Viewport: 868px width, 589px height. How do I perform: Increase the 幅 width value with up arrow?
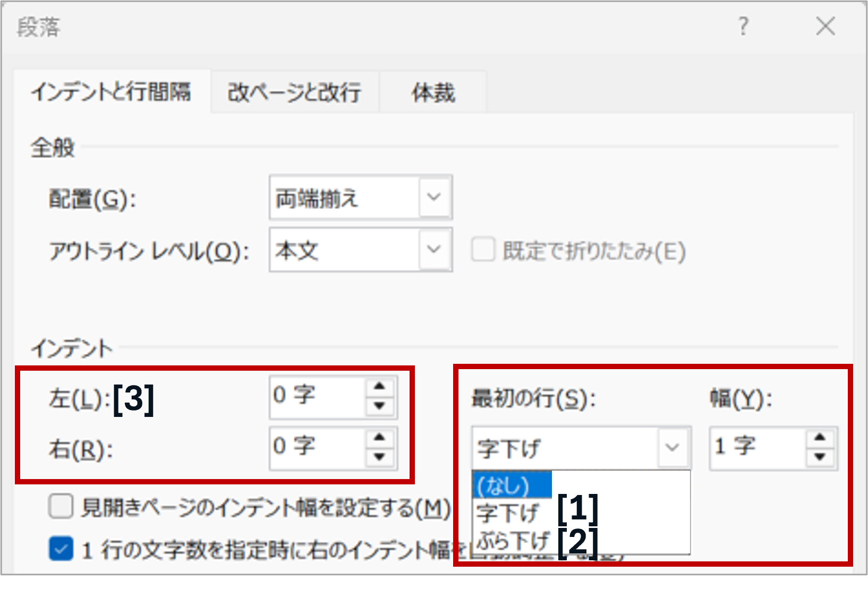820,437
